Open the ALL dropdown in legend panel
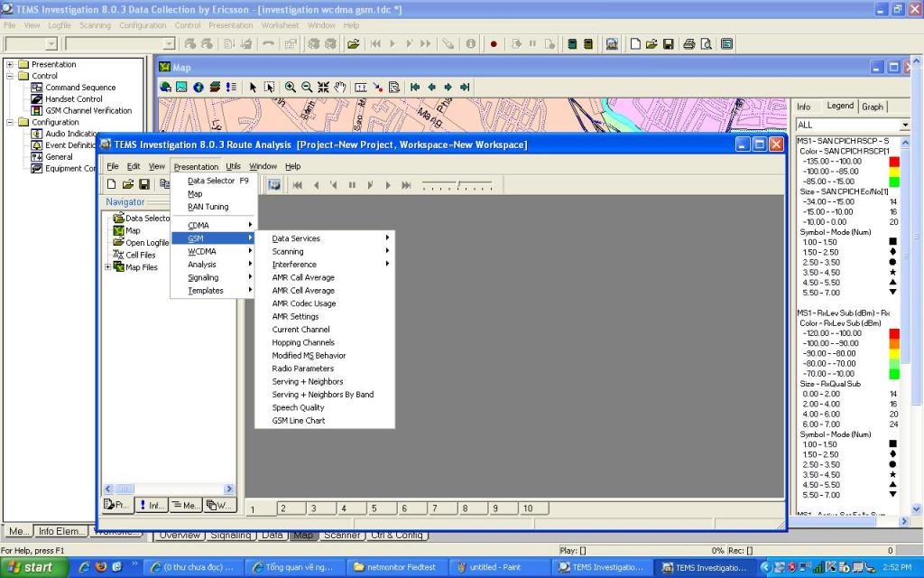 pos(904,125)
